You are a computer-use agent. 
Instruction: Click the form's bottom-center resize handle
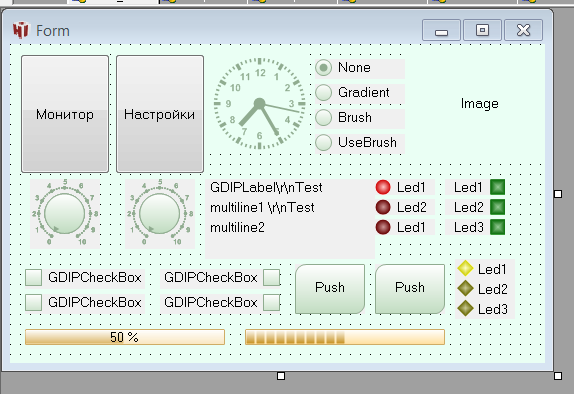click(x=281, y=376)
